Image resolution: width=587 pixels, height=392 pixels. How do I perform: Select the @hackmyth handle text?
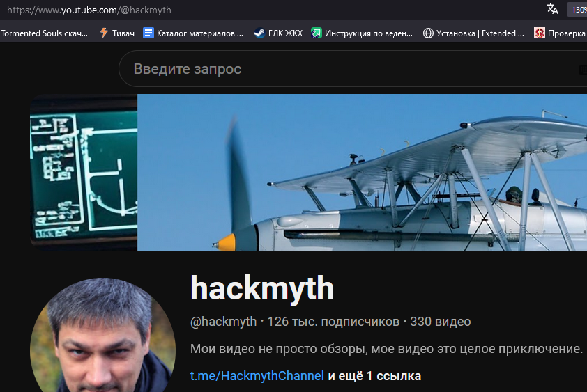point(224,322)
